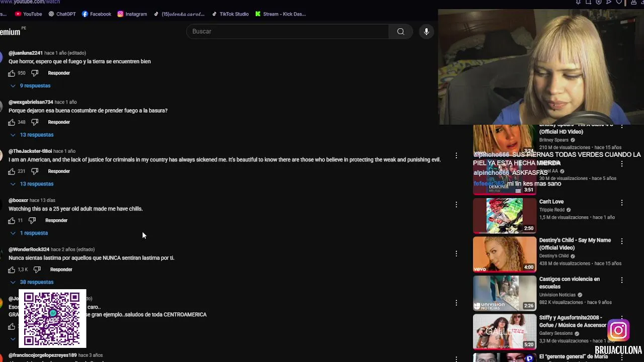The width and height of the screenshot is (644, 362).
Task: Open Destiny's Child Say My Name thumbnail
Action: [x=505, y=254]
